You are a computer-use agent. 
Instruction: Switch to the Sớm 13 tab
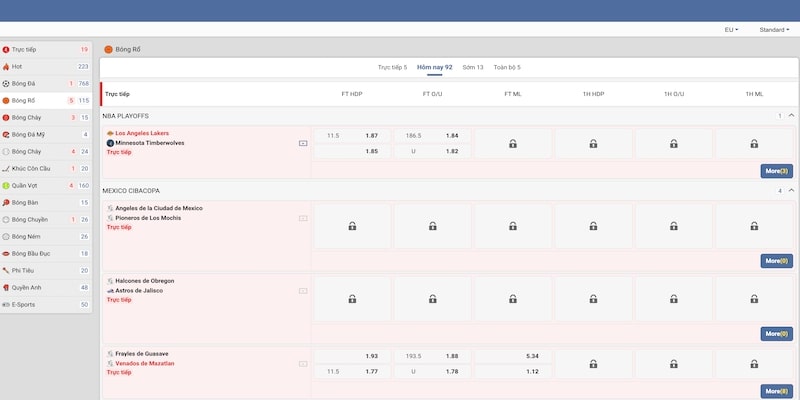click(473, 67)
